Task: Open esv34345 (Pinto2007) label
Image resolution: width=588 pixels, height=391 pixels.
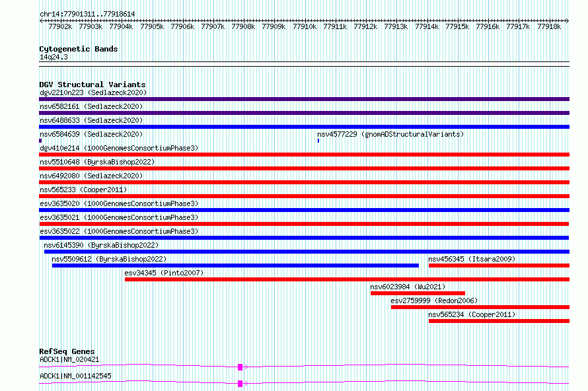Action: coord(164,273)
